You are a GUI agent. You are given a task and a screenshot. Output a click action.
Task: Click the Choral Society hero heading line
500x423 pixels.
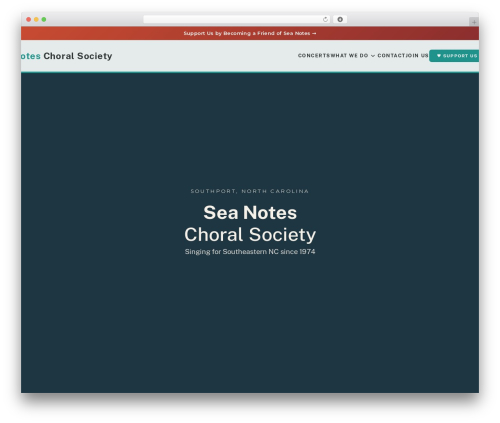(x=250, y=235)
